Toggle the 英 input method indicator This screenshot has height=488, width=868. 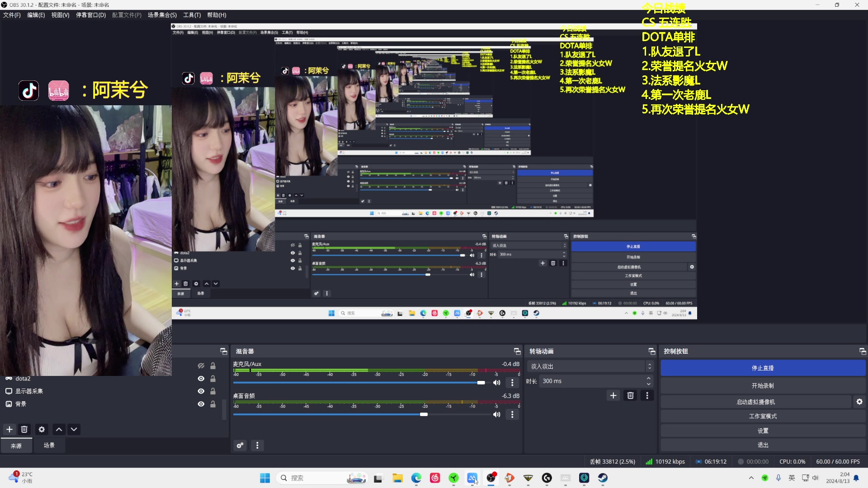[792, 478]
